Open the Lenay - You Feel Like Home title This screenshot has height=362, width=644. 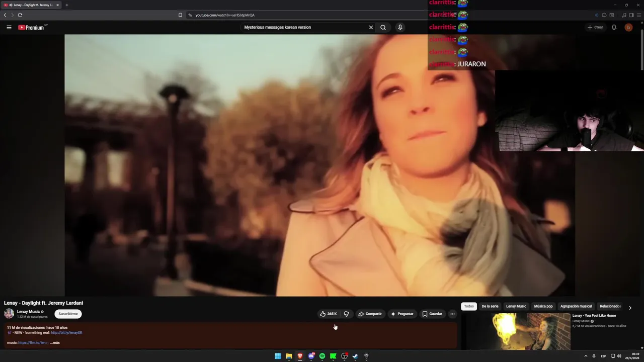594,316
